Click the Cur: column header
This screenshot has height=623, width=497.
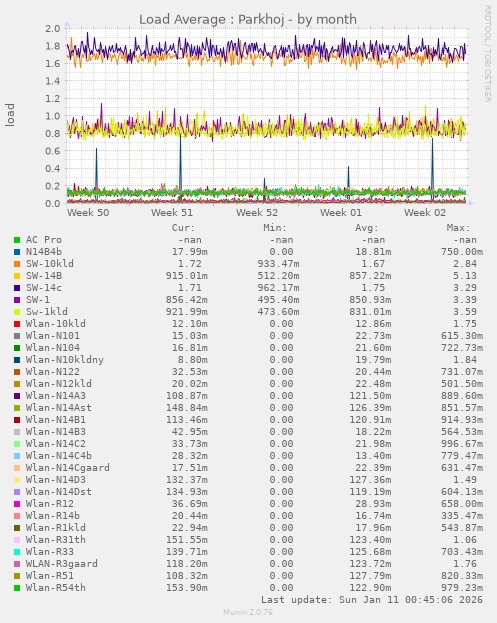(184, 228)
